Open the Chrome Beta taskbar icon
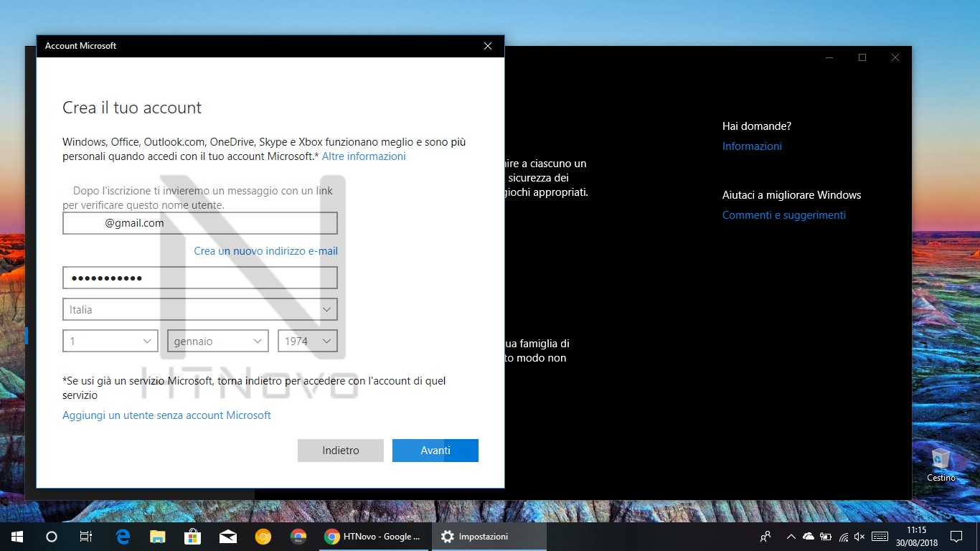Image resolution: width=980 pixels, height=551 pixels. pos(298,536)
